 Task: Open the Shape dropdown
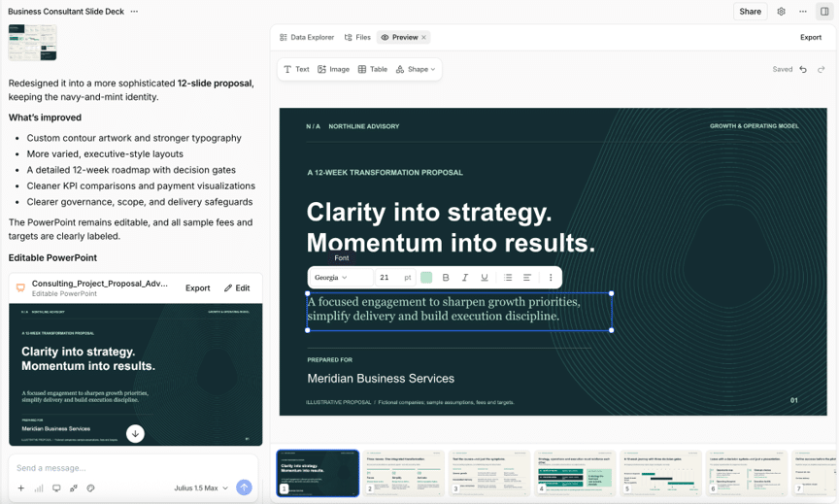tap(416, 69)
